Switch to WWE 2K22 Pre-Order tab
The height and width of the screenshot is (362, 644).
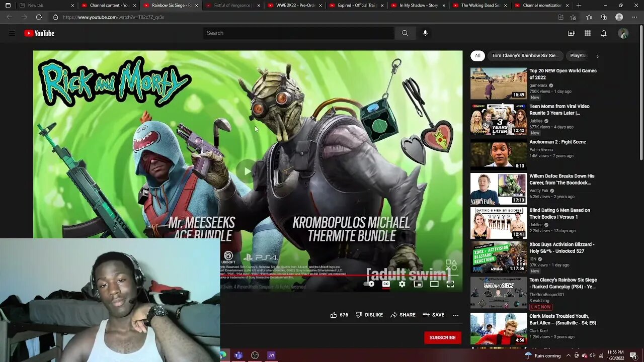[x=295, y=5]
